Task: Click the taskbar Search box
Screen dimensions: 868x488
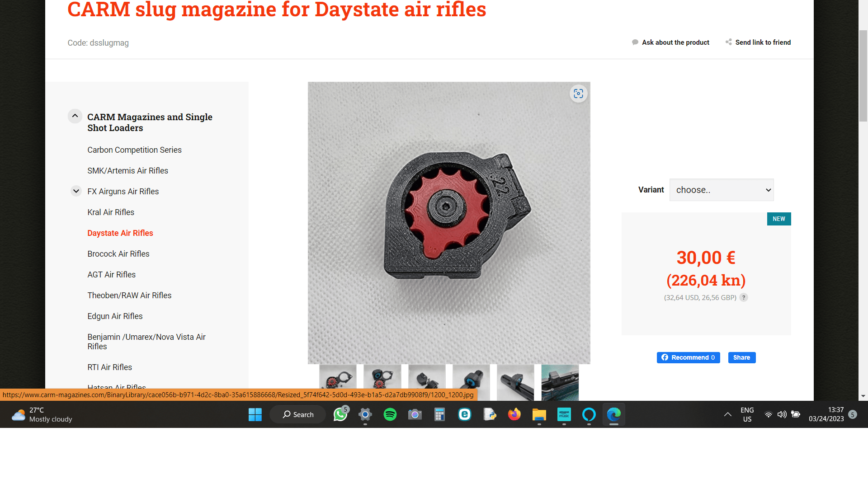Action: tap(298, 414)
